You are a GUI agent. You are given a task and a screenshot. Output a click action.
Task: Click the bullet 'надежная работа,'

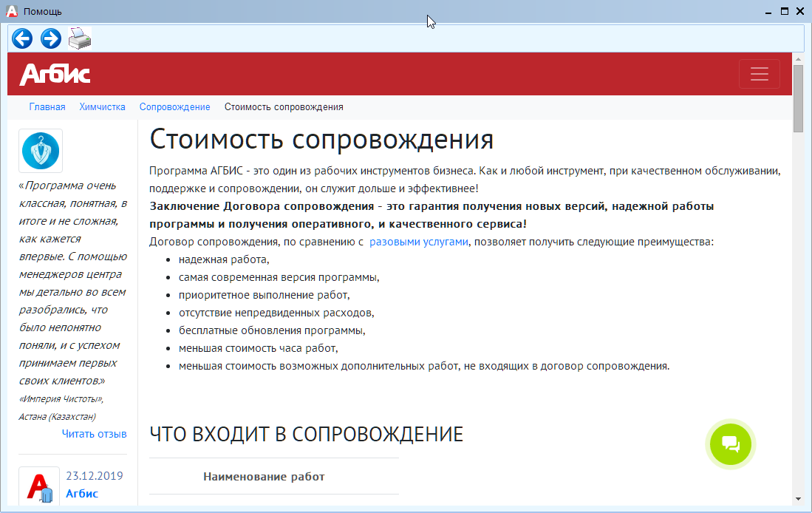(224, 259)
